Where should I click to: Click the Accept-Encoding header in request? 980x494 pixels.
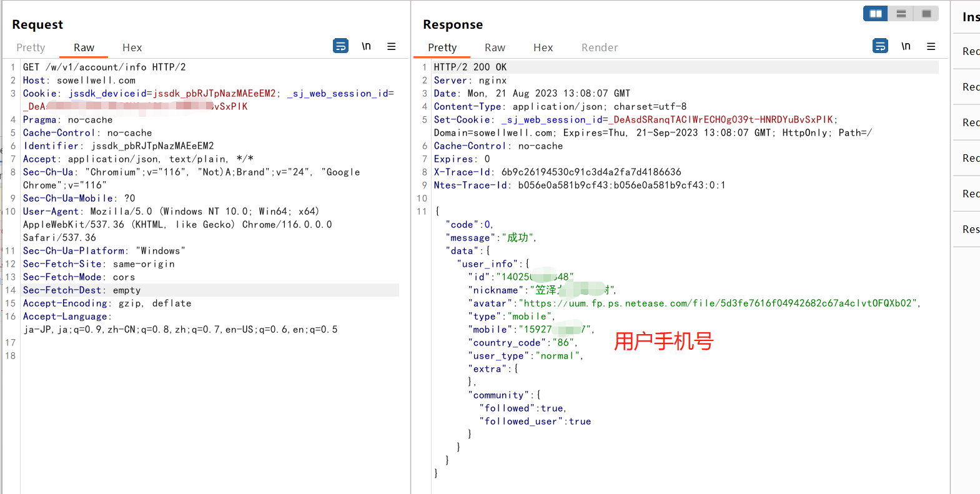[x=107, y=303]
